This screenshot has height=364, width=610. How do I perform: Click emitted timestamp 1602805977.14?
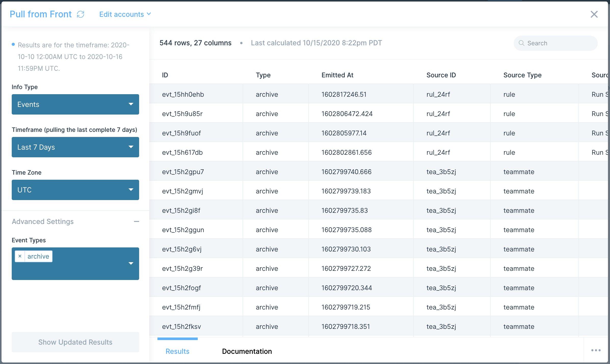click(344, 133)
